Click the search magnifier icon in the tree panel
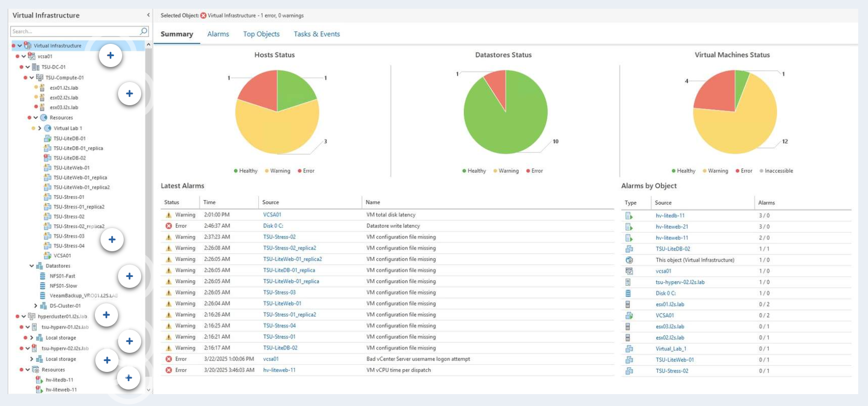 pos(144,31)
